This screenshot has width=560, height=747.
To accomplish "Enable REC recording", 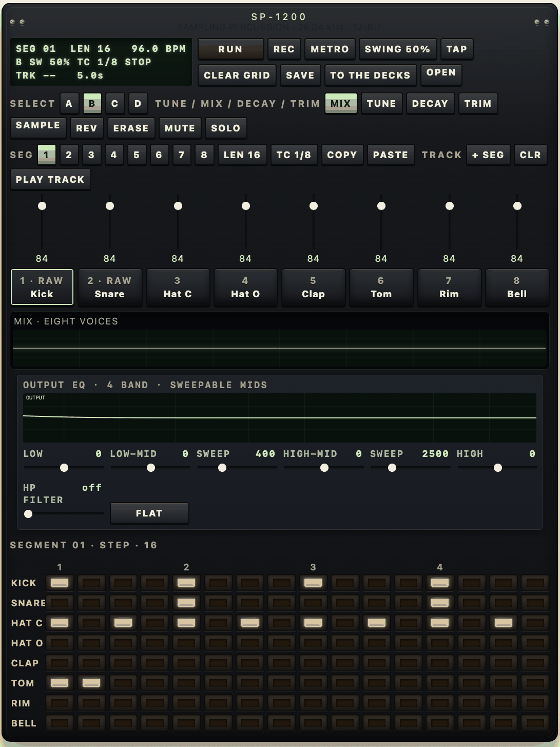I will tap(284, 49).
